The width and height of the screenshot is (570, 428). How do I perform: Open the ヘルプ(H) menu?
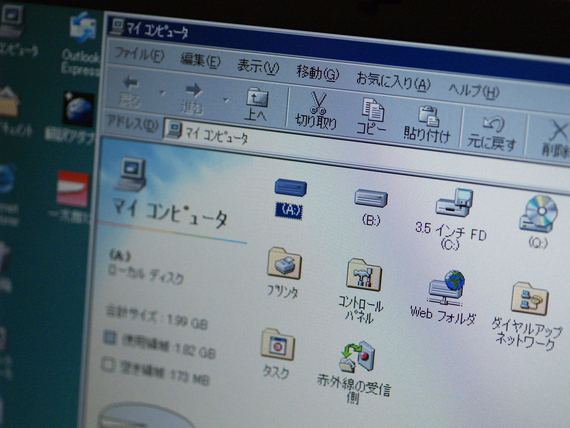pos(474,91)
